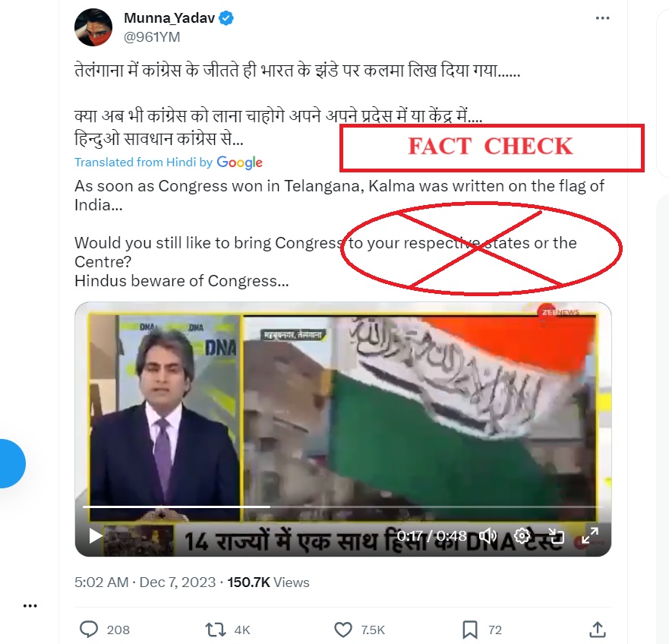Screen dimensions: 669x644
Task: Toggle picture-in-picture mode for the video
Action: (x=556, y=535)
